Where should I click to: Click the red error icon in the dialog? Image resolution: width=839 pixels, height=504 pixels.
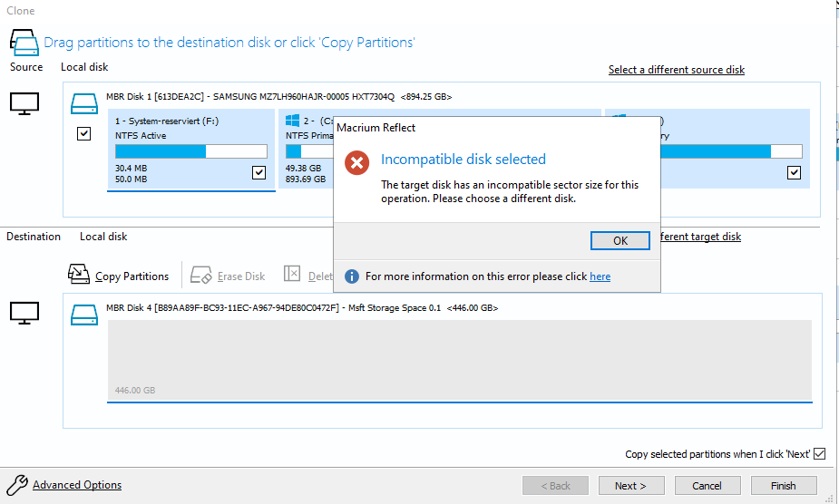point(356,162)
